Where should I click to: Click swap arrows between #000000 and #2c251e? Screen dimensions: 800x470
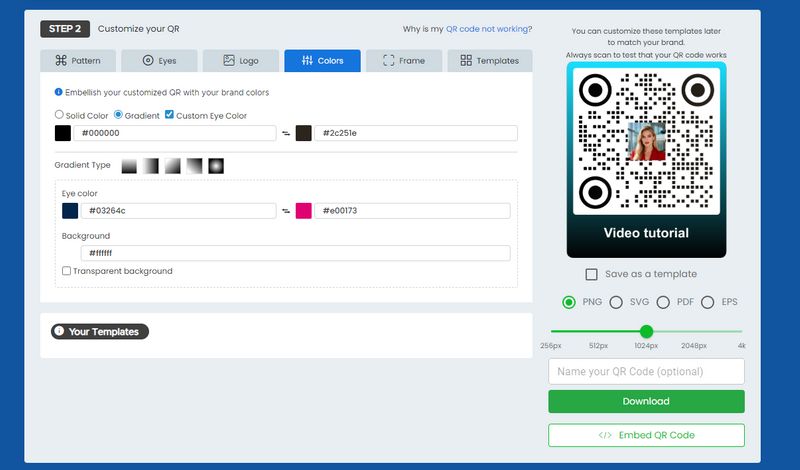pyautogui.click(x=286, y=133)
